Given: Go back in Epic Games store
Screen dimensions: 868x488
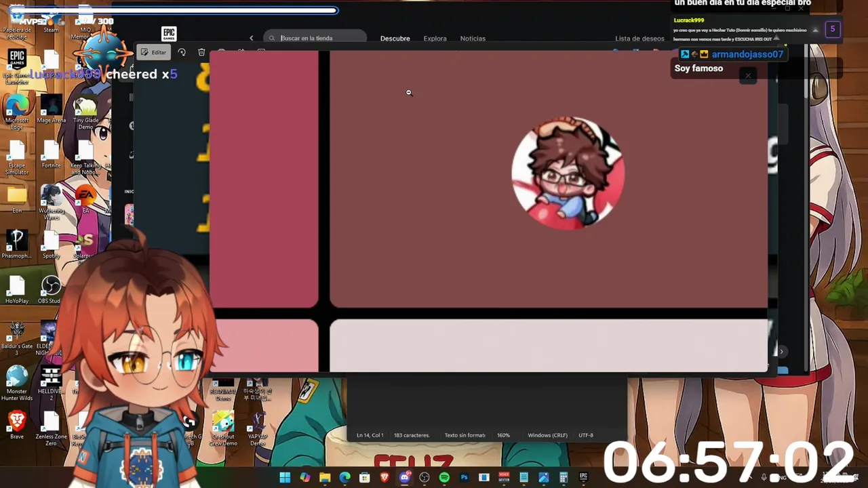Looking at the screenshot, I should coord(252,38).
